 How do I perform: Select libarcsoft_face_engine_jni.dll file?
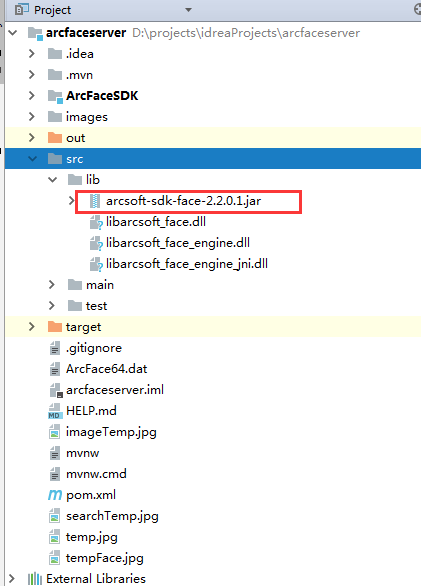point(187,264)
